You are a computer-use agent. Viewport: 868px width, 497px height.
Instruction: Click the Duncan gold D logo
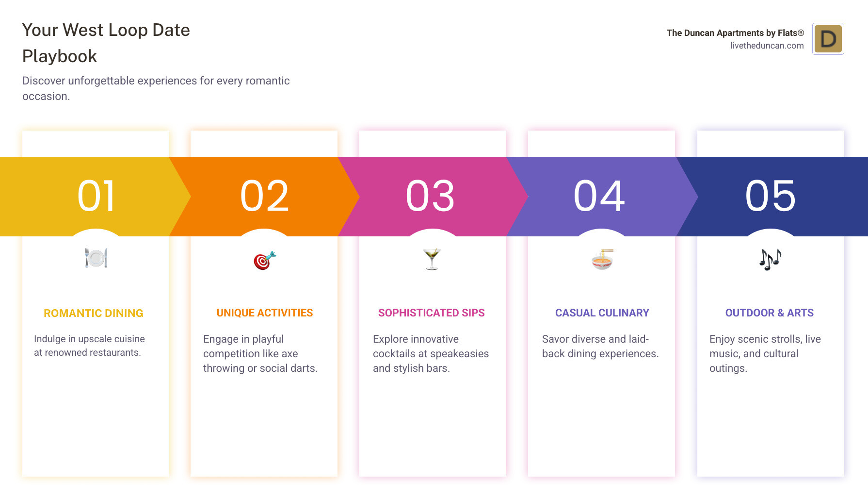tap(828, 39)
